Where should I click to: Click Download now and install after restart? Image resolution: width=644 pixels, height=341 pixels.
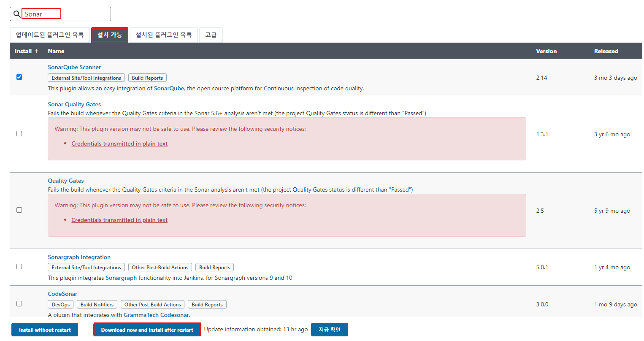pos(147,330)
